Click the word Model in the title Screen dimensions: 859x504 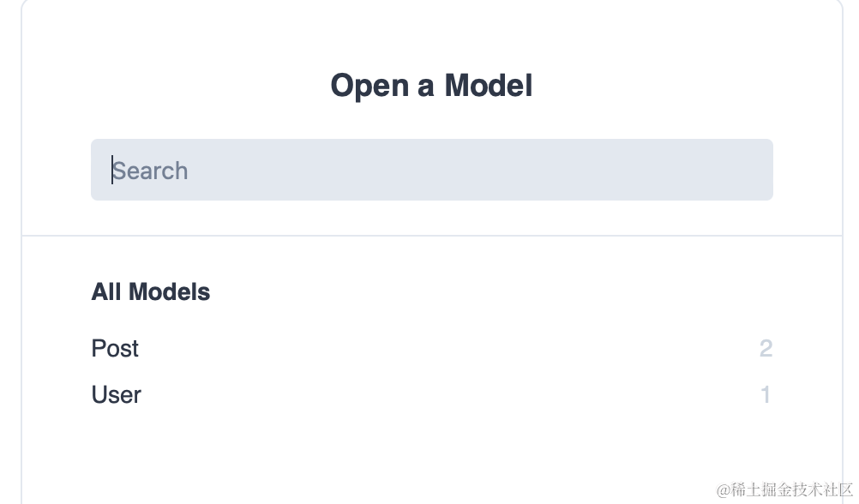click(x=488, y=86)
